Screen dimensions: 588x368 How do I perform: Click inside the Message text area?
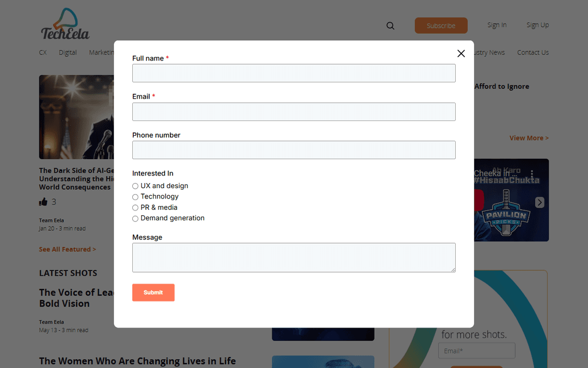point(293,257)
